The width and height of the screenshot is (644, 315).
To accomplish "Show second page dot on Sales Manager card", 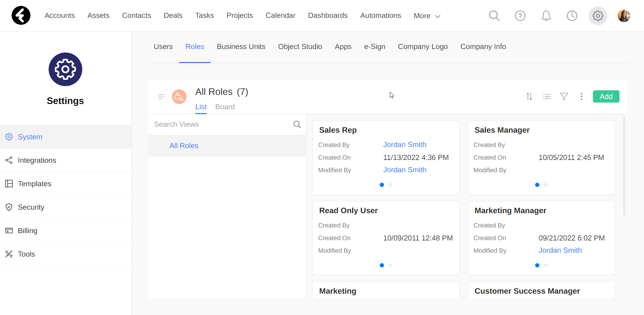I will [x=546, y=185].
